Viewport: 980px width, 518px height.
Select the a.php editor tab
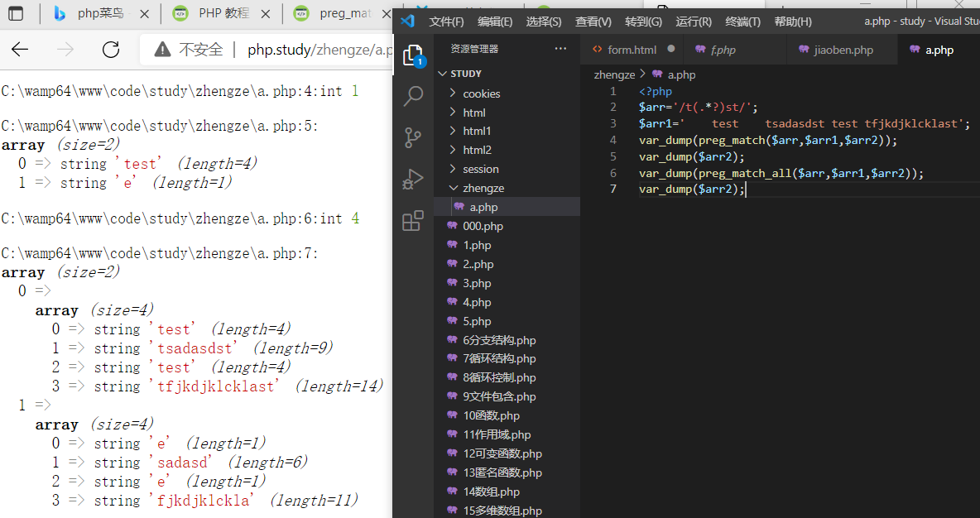click(x=939, y=50)
